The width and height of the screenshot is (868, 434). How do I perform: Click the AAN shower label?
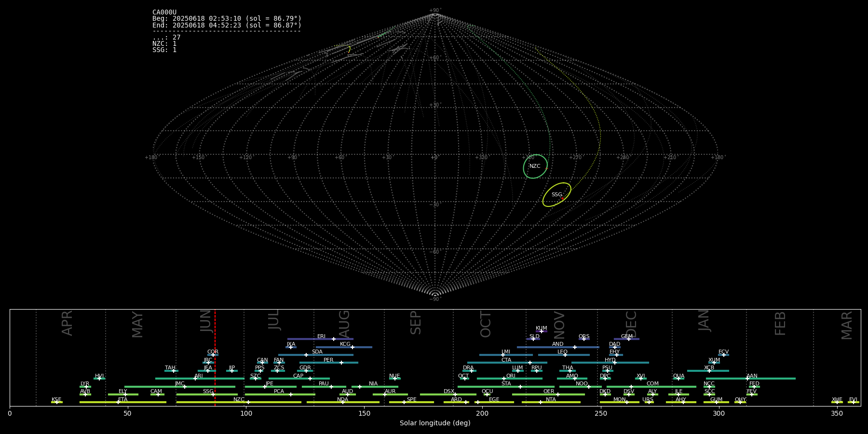[752, 376]
